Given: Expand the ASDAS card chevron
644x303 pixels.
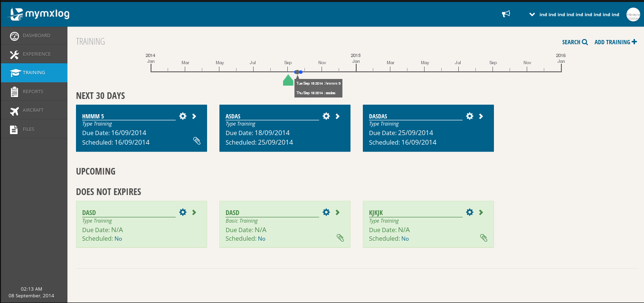Looking at the screenshot, I should click(x=338, y=116).
